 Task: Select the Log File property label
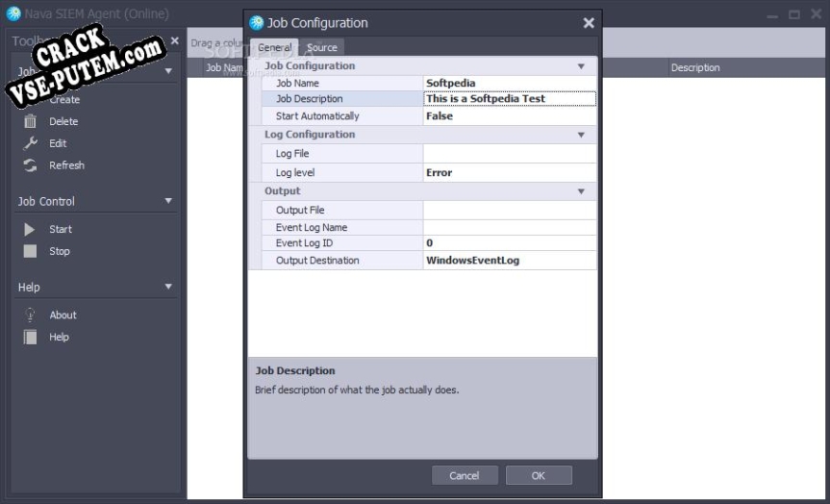(292, 154)
